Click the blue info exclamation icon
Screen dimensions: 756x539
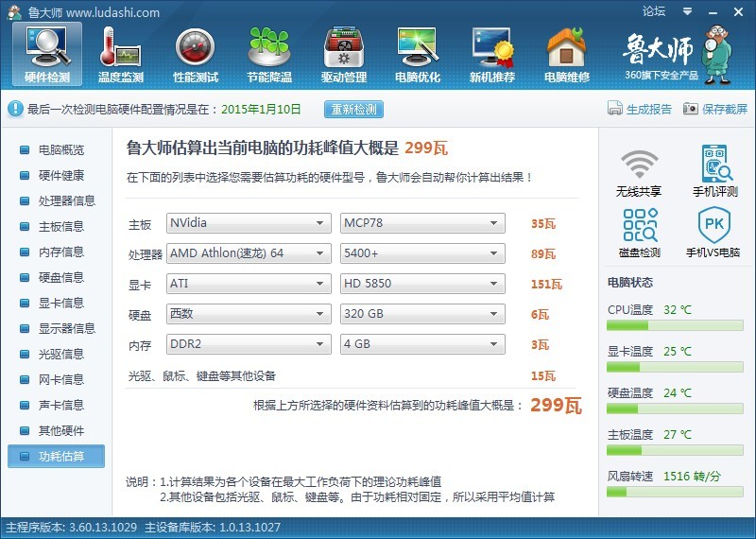click(15, 109)
